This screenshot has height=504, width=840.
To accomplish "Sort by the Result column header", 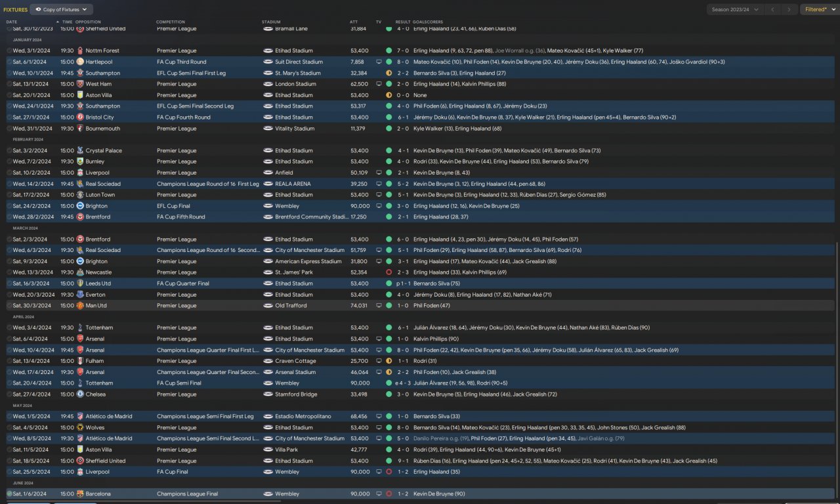I will (x=403, y=22).
